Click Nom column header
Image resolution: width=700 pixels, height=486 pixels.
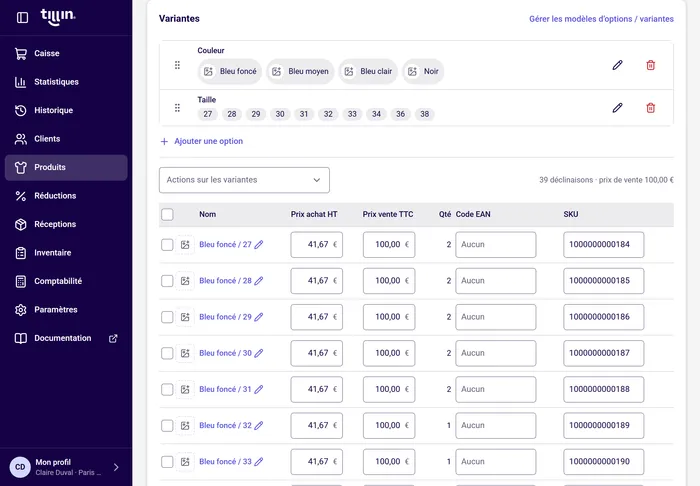(208, 215)
